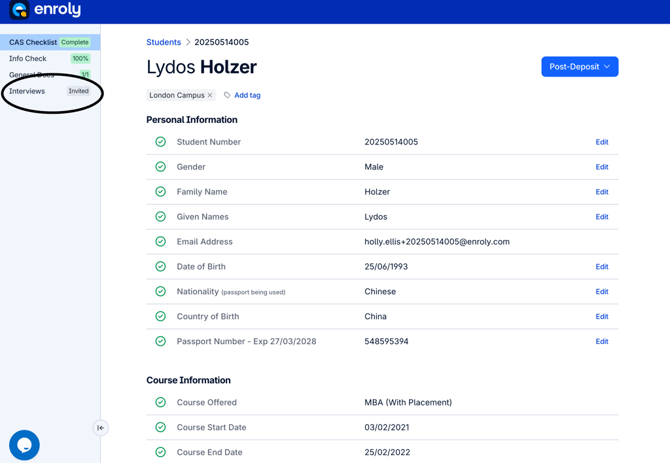Viewport: 670px width, 463px height.
Task: Click the green check beside Course Start Date
Action: pyautogui.click(x=161, y=427)
